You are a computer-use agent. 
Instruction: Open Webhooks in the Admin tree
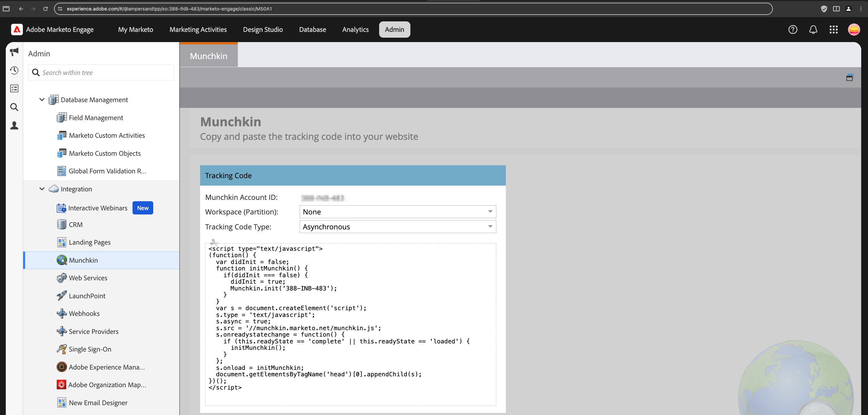pyautogui.click(x=84, y=314)
